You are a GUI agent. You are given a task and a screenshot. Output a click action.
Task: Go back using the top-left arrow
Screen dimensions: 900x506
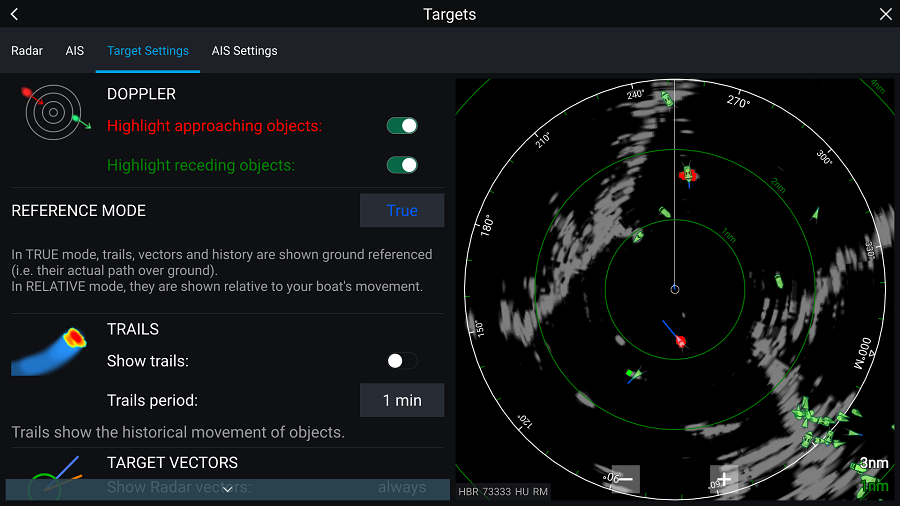pos(14,14)
